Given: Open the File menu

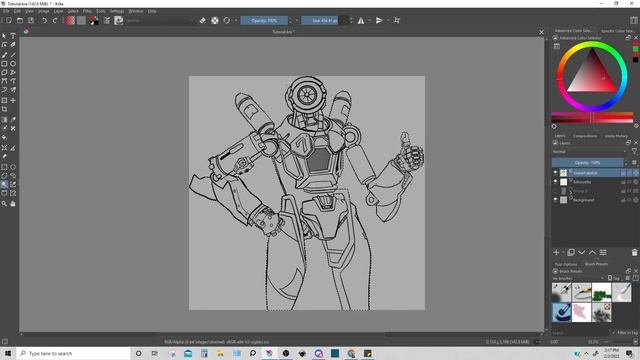Looking at the screenshot, I should point(6,11).
